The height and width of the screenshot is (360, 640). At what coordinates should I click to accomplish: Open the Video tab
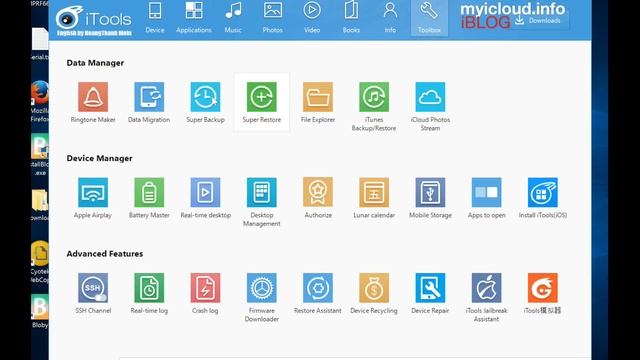[312, 18]
